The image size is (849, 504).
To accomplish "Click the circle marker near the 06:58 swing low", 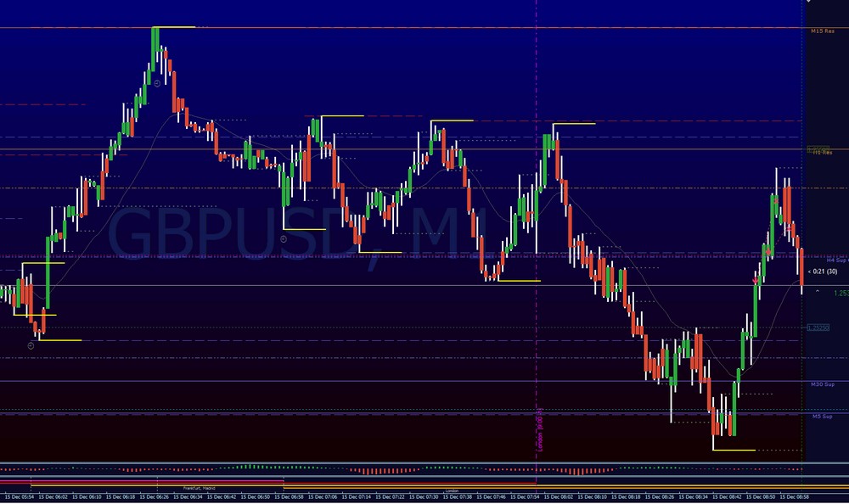I will (x=284, y=238).
